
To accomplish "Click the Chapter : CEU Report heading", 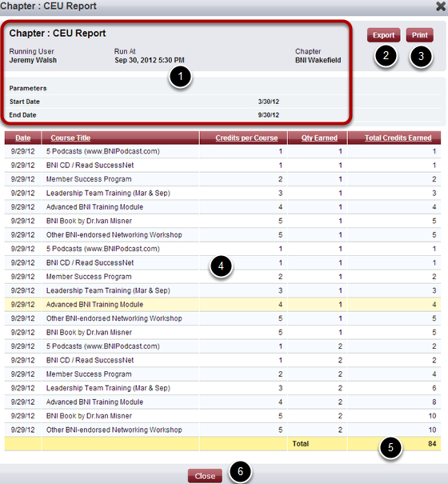I will 58,34.
